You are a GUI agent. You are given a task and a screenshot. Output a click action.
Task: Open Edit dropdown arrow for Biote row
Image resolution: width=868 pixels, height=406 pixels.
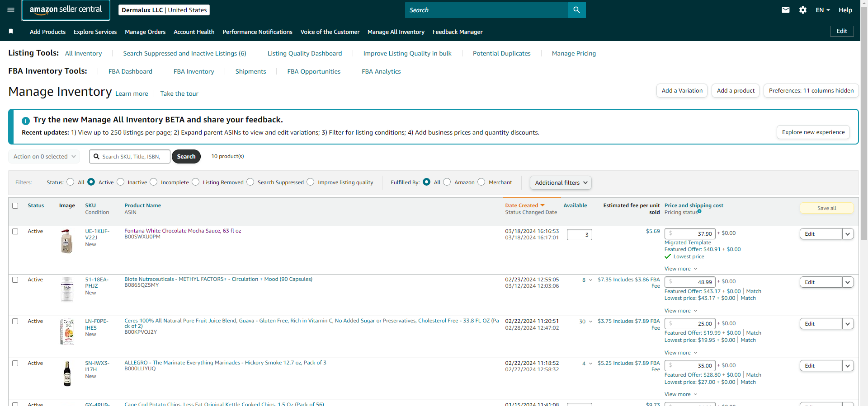pyautogui.click(x=848, y=282)
